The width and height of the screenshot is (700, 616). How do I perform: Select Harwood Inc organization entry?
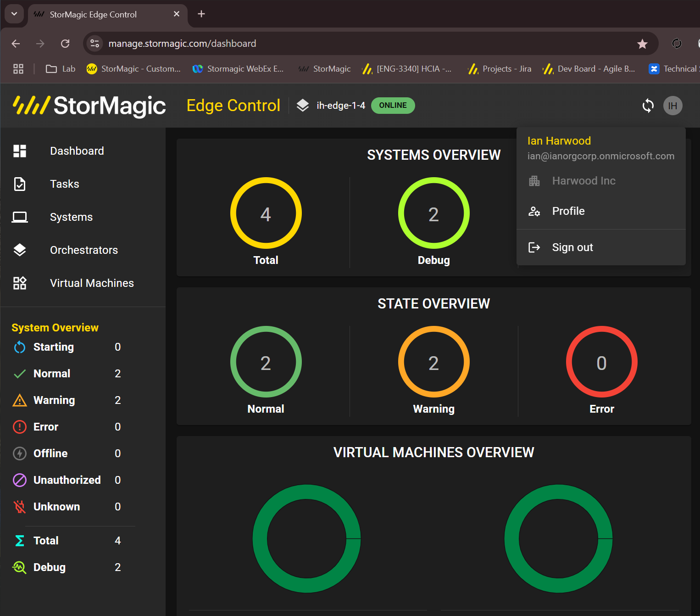pyautogui.click(x=601, y=181)
